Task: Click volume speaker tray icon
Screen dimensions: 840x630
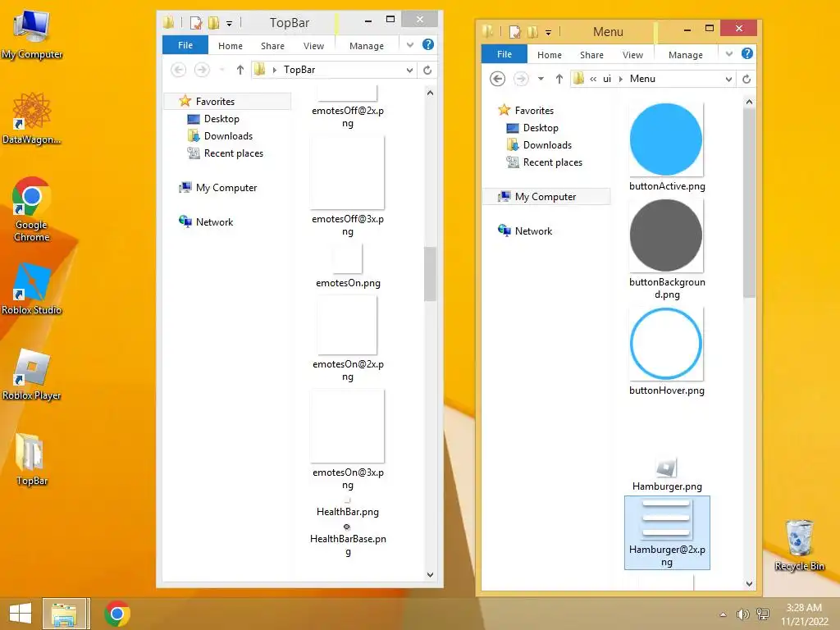Action: point(742,614)
